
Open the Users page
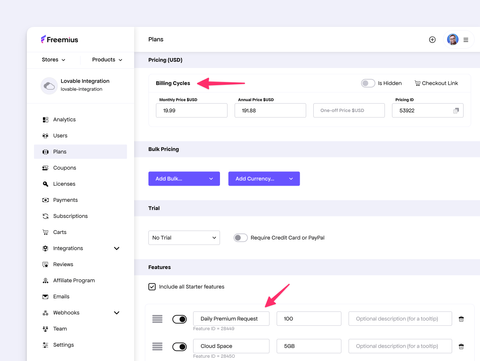tap(60, 136)
